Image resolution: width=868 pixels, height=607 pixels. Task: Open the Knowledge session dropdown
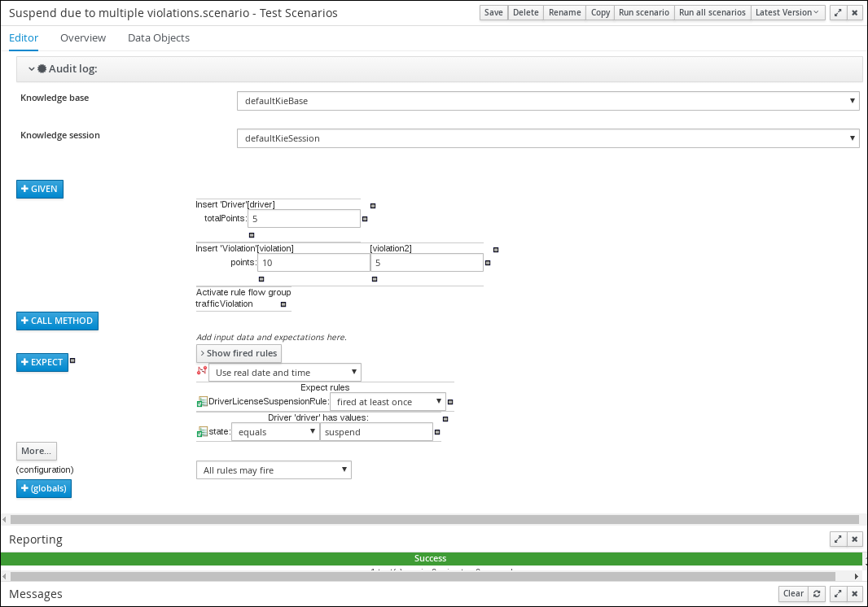pyautogui.click(x=548, y=138)
